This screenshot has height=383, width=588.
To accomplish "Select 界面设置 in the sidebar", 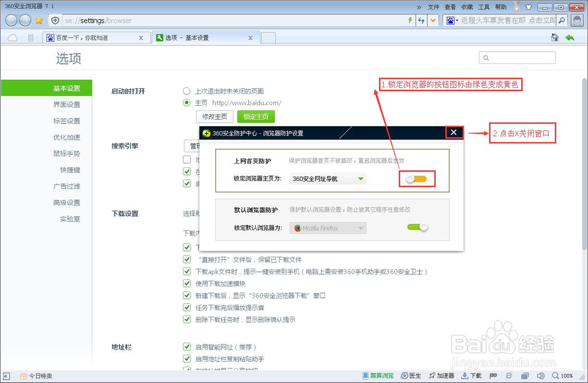I will [66, 105].
